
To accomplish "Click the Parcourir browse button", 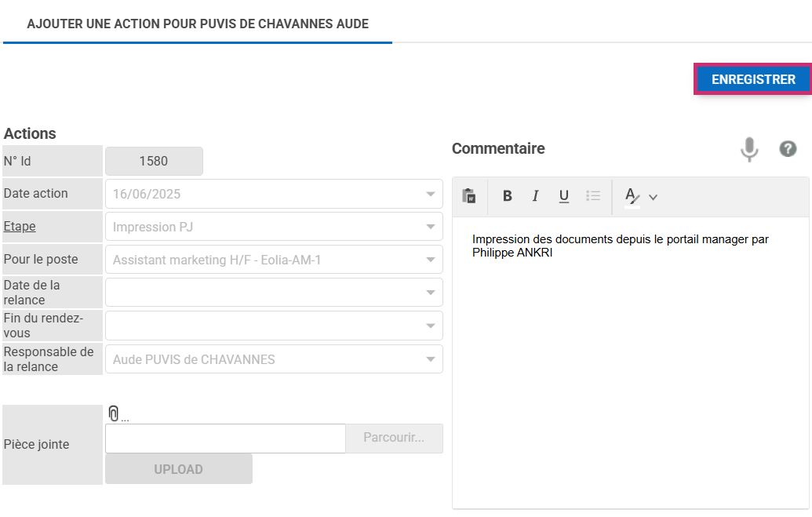I will (394, 438).
